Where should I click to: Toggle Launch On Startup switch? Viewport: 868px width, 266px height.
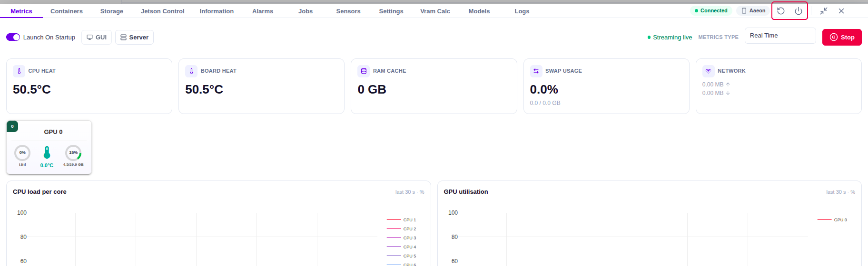(x=13, y=37)
